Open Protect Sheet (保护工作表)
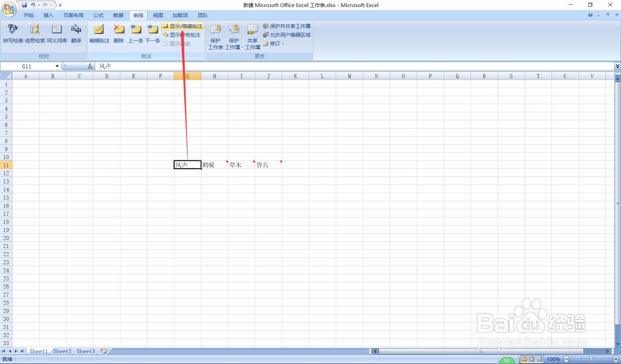This screenshot has width=621, height=364. [215, 37]
